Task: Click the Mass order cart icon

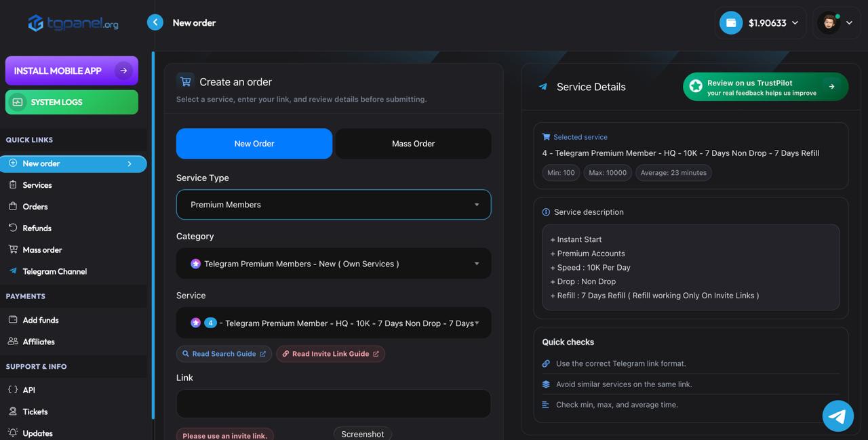Action: pos(13,249)
